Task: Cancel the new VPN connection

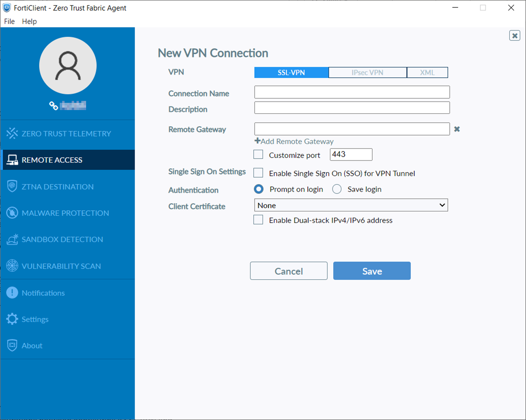Action: pos(288,271)
